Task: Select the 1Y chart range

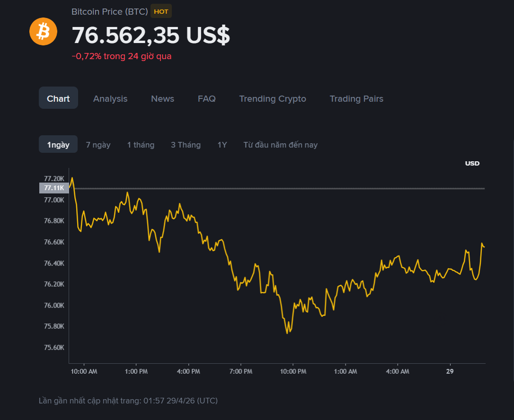Action: click(x=222, y=145)
